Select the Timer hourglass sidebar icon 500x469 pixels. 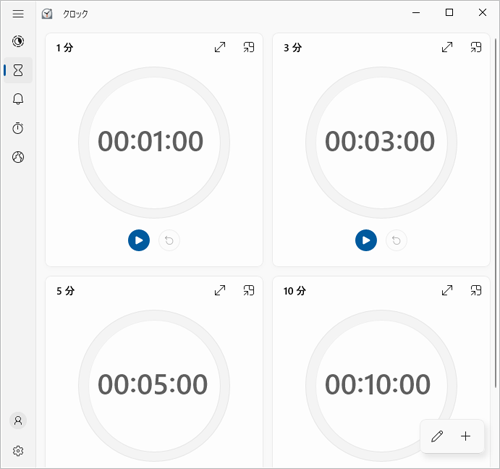18,70
